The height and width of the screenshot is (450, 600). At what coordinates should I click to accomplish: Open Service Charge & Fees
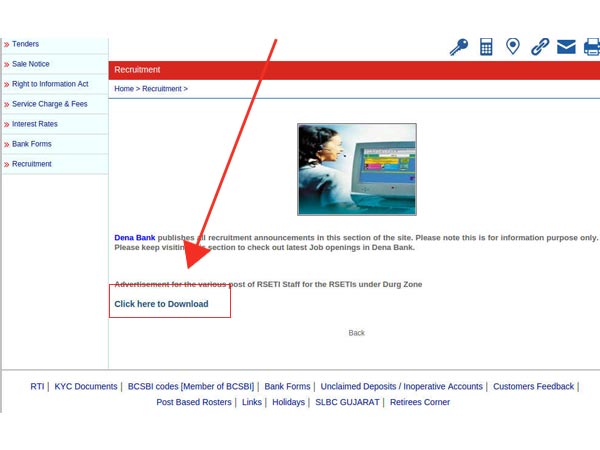pos(50,104)
